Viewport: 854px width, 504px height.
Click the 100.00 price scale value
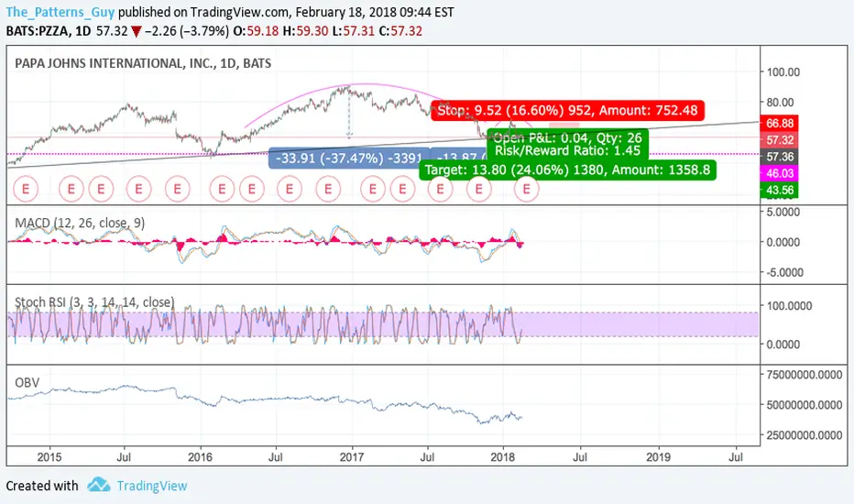click(x=783, y=71)
